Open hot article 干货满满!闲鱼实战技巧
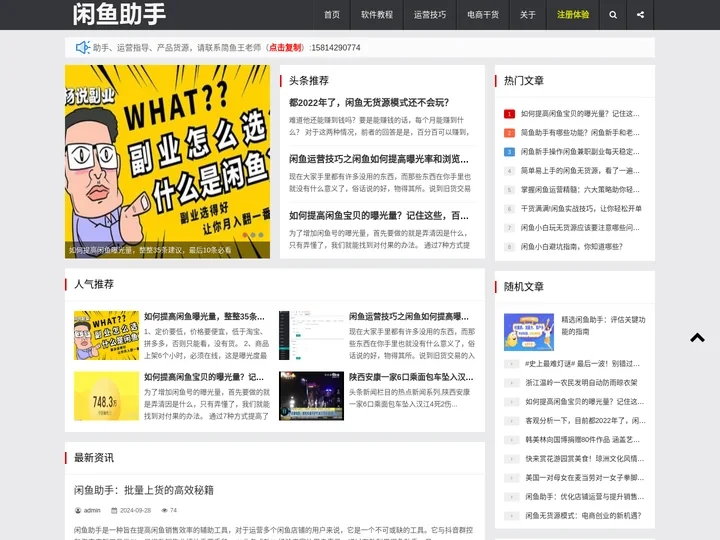Image resolution: width=720 pixels, height=540 pixels. pyautogui.click(x=581, y=208)
